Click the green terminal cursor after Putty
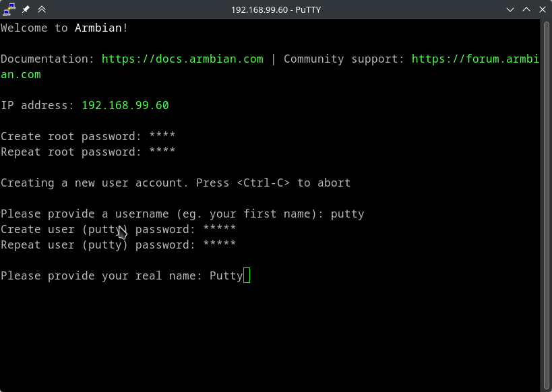This screenshot has height=392, width=552. coord(247,275)
